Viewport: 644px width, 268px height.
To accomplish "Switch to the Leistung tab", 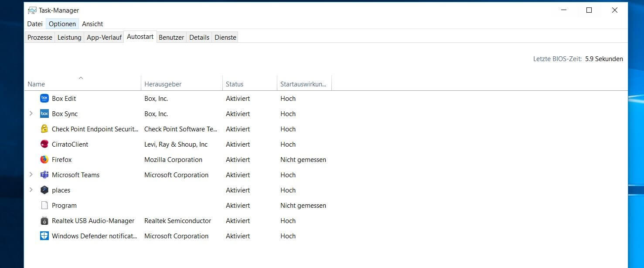I will pos(69,37).
